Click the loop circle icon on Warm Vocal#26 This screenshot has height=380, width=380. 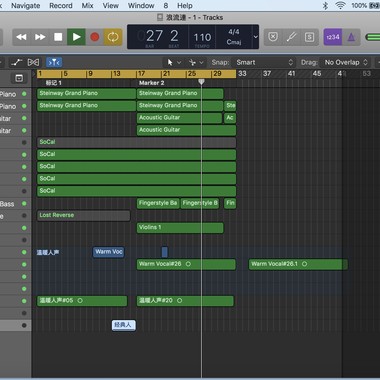click(x=188, y=264)
